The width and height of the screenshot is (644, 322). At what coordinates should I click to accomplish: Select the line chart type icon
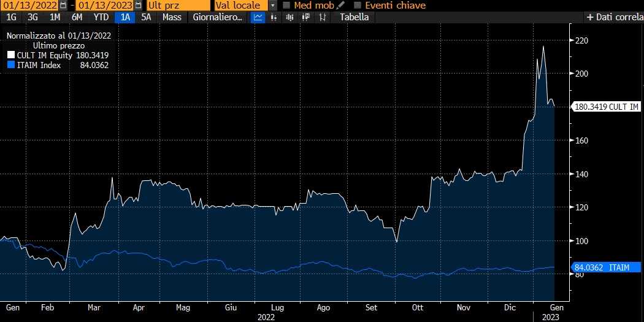pos(258,17)
